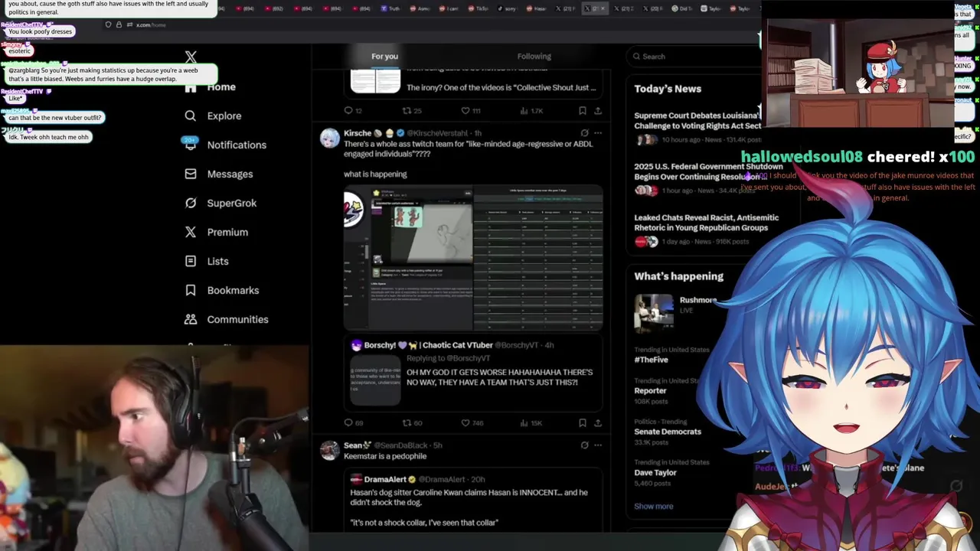980x551 pixels.
Task: Open Supreme Court Debates Louisiana news item
Action: point(697,127)
